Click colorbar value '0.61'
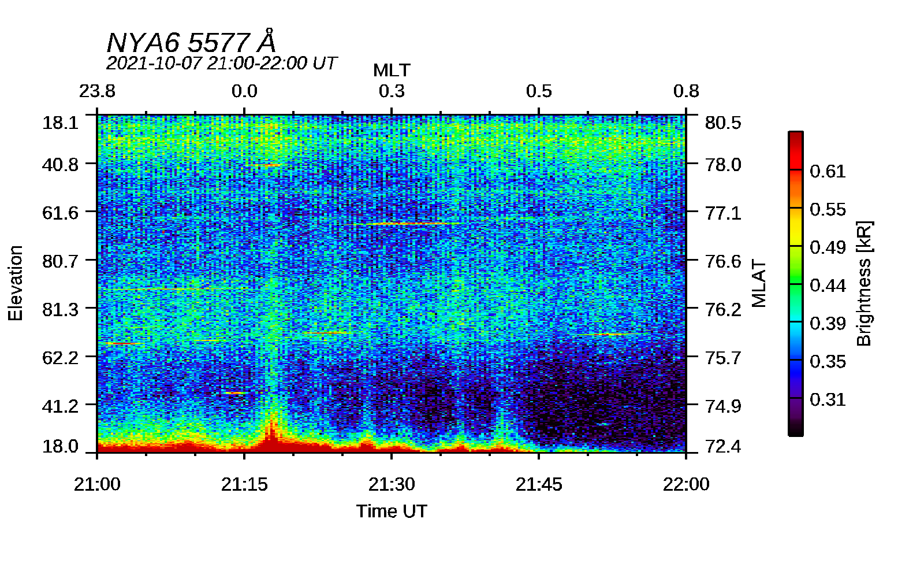This screenshot has height=578, width=924. click(828, 171)
